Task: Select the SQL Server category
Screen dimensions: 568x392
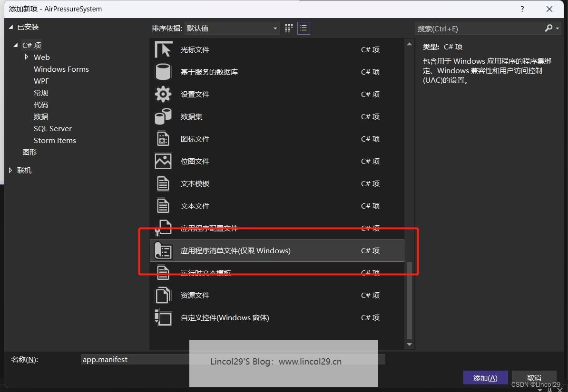Action: pos(52,129)
